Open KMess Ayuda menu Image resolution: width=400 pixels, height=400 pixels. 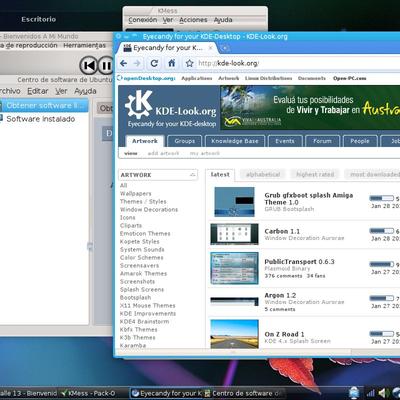[223, 20]
